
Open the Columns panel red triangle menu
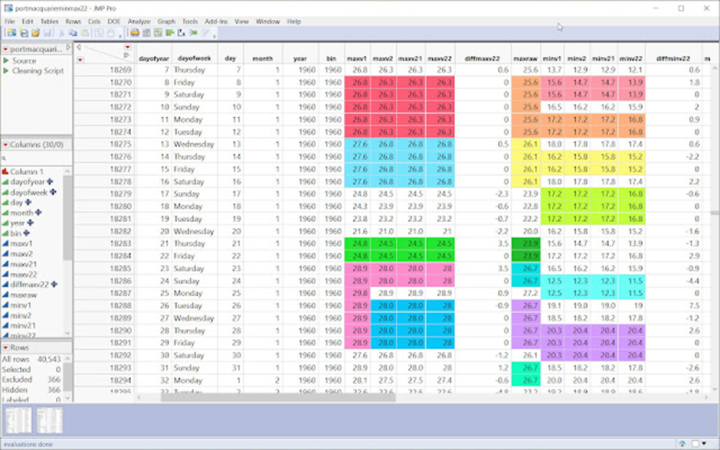click(x=5, y=145)
